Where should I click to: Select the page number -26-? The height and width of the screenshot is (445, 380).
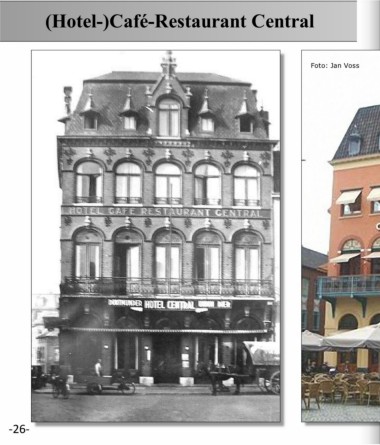pyautogui.click(x=19, y=429)
